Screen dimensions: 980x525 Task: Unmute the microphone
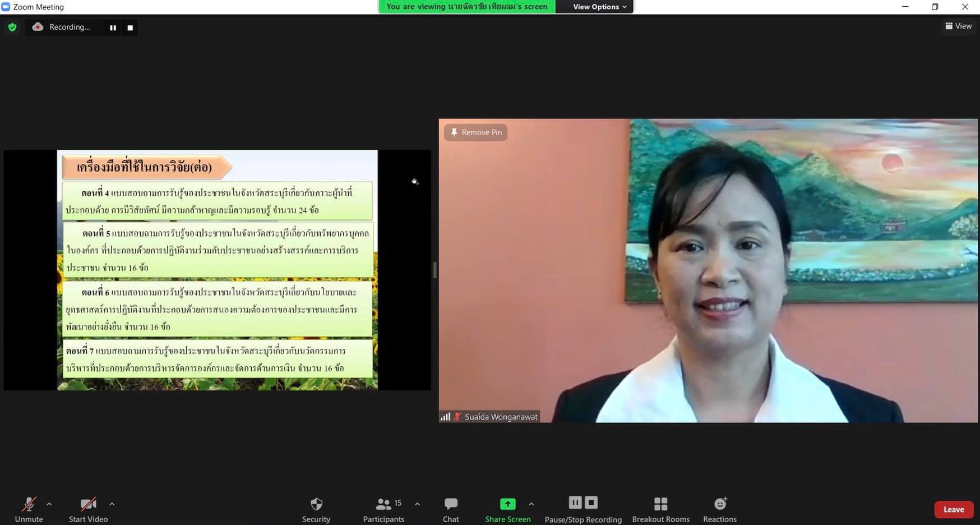click(29, 509)
